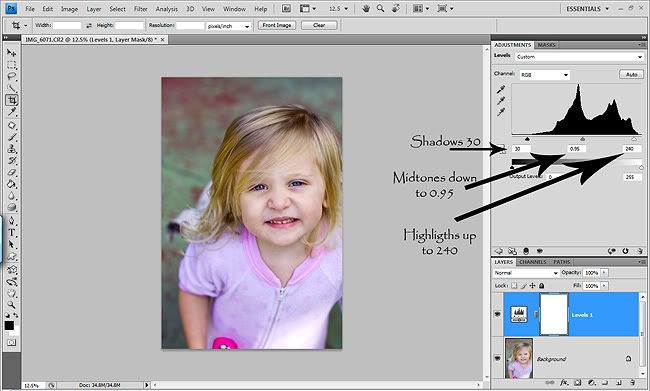Select the Pen tool
Viewport: 650px width, 391px height.
click(x=12, y=221)
